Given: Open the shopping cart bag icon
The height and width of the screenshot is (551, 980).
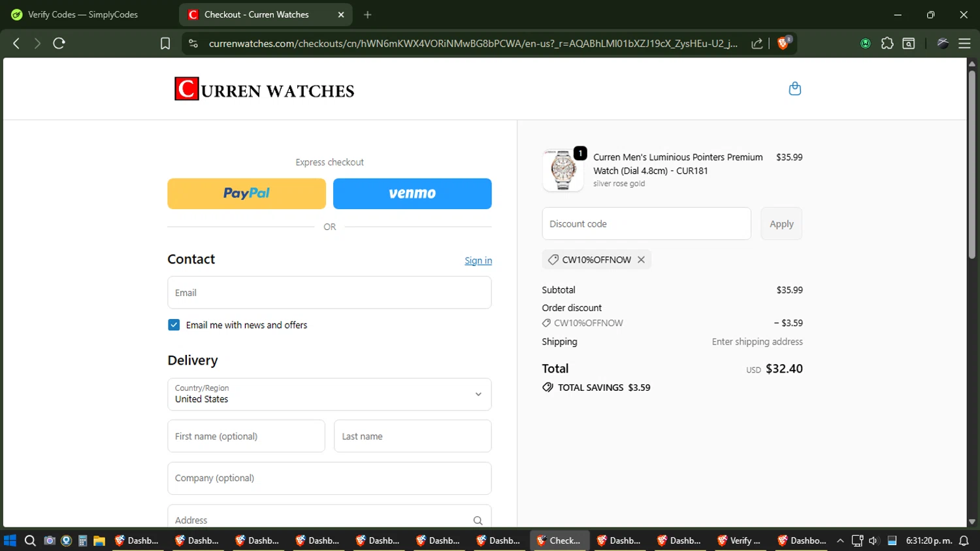Looking at the screenshot, I should tap(794, 88).
